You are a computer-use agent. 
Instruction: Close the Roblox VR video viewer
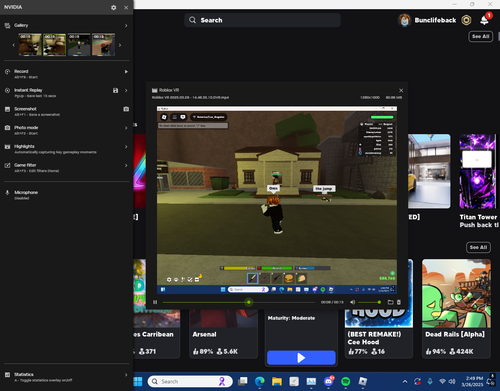(401, 90)
